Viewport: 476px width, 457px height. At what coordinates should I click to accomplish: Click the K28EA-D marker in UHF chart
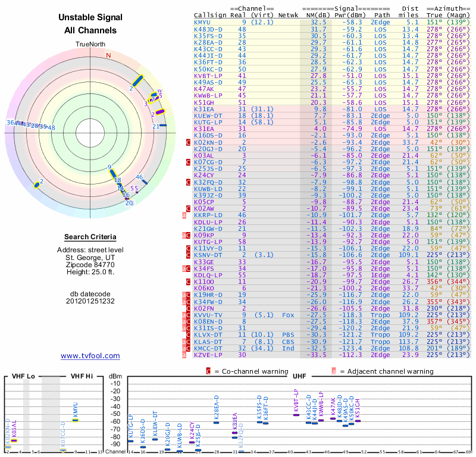click(216, 422)
